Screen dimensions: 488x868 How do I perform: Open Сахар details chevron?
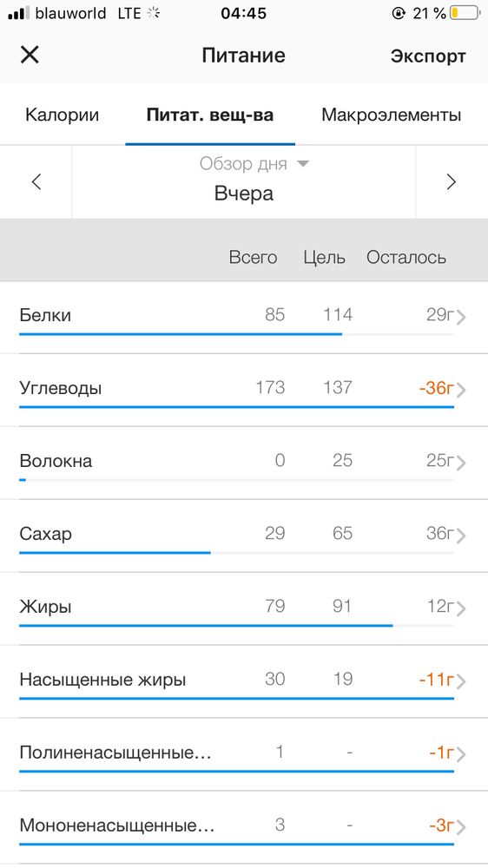(x=461, y=536)
